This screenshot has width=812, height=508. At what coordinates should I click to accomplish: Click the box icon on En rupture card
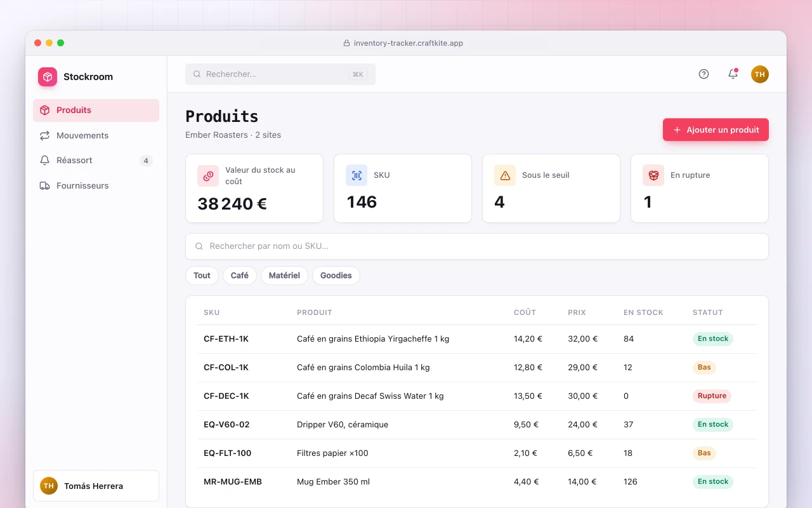coord(653,175)
